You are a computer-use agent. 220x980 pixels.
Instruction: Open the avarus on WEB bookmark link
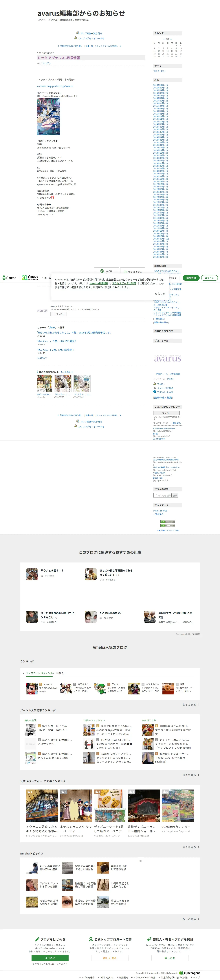160,511
